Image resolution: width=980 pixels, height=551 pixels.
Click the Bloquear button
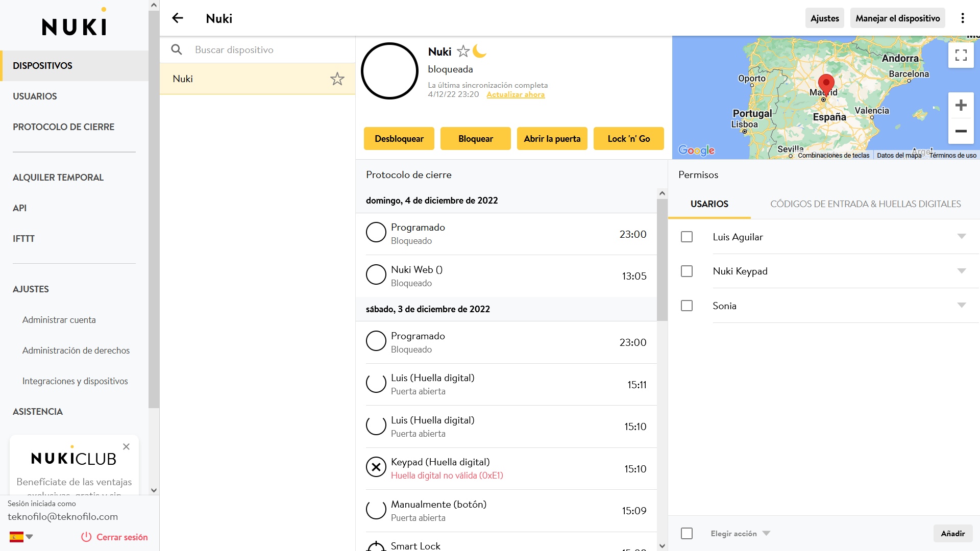pyautogui.click(x=476, y=139)
